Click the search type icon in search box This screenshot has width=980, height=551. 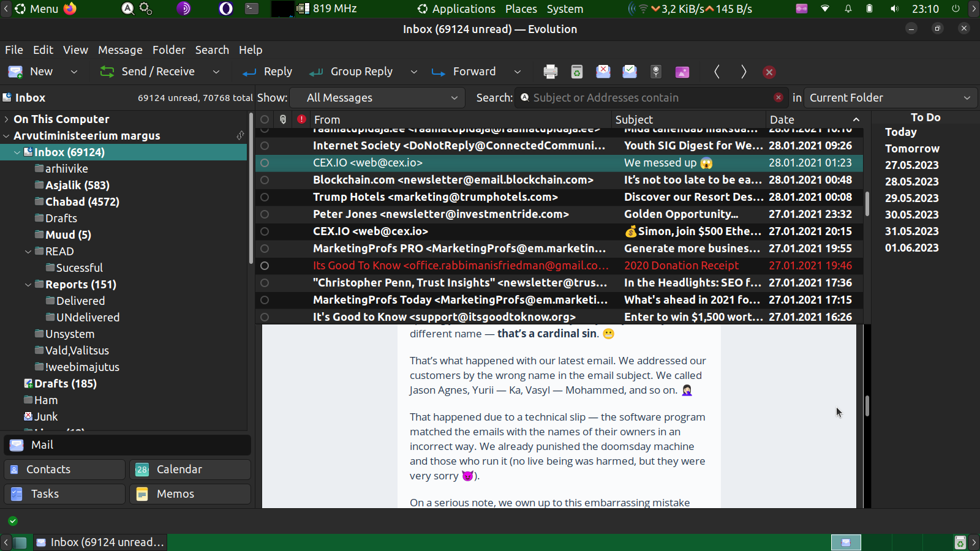(x=525, y=97)
